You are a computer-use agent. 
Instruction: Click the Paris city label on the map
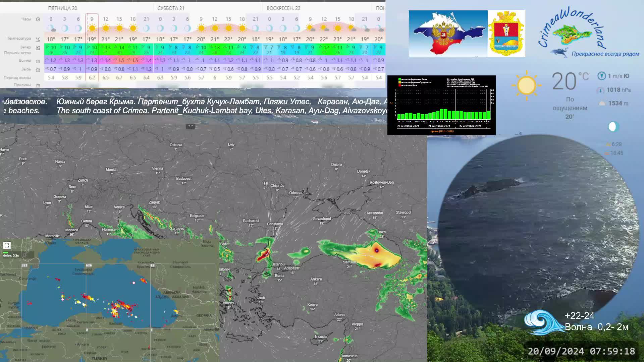pyautogui.click(x=23, y=159)
